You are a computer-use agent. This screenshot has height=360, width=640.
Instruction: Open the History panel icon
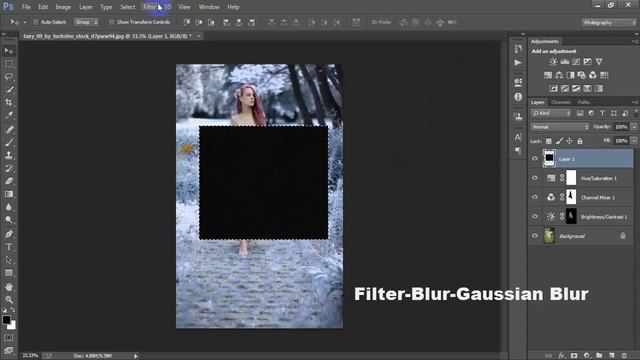pos(518,49)
